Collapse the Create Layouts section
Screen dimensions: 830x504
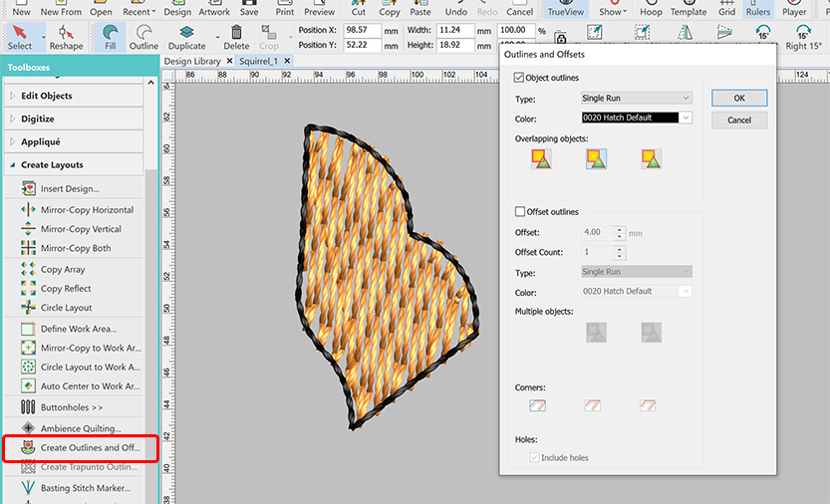[x=52, y=164]
